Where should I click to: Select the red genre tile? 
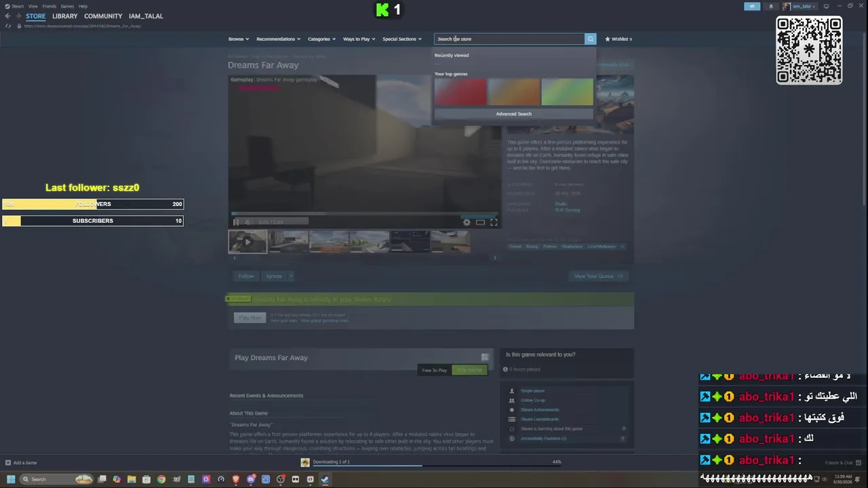460,92
